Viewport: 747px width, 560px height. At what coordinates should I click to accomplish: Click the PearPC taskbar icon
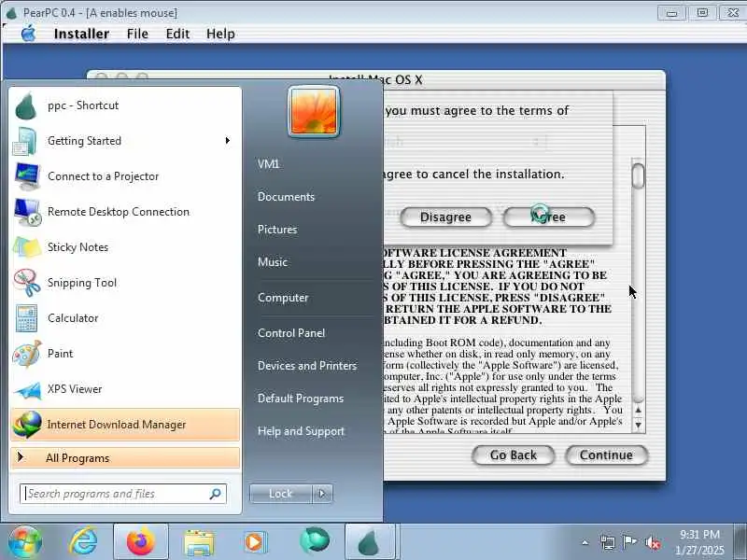370,541
